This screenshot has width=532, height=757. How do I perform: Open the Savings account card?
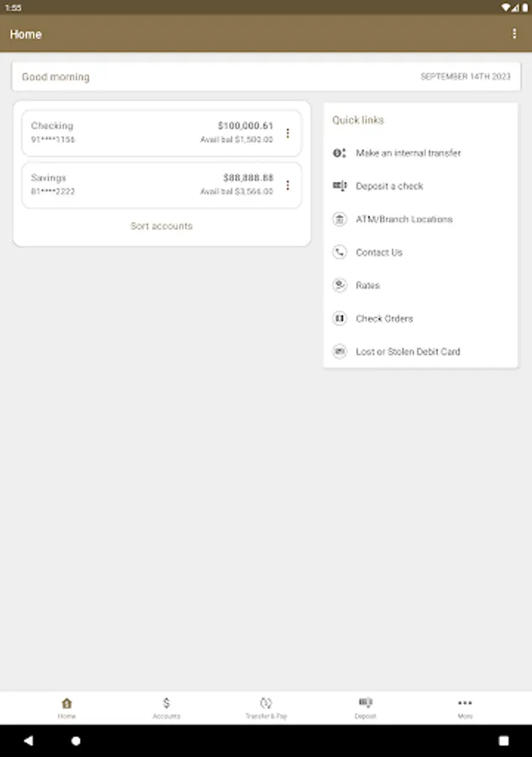tap(151, 185)
